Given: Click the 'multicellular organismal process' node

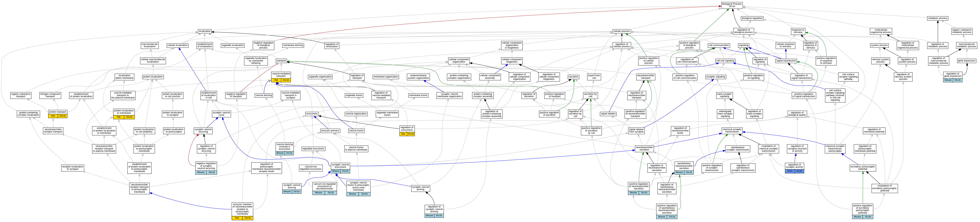Looking at the screenshot, I should point(881,31).
